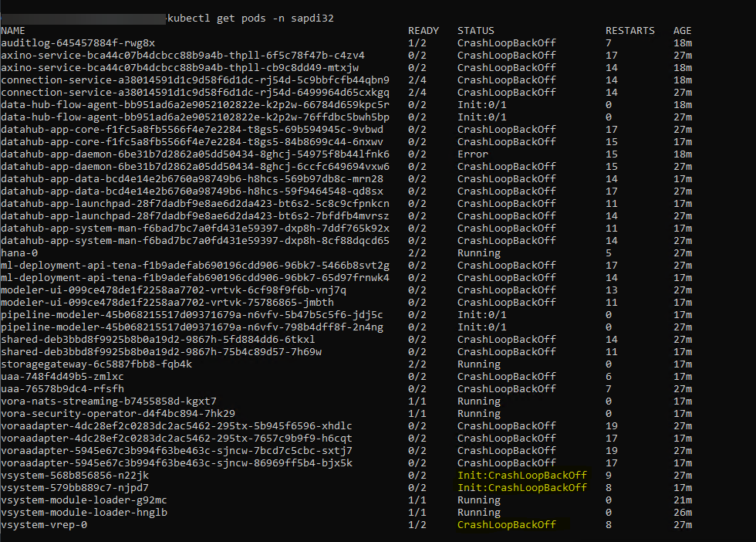Click modeler-ui pod ending in 75786865-jmbth
This screenshot has height=542, width=756.
(167, 303)
